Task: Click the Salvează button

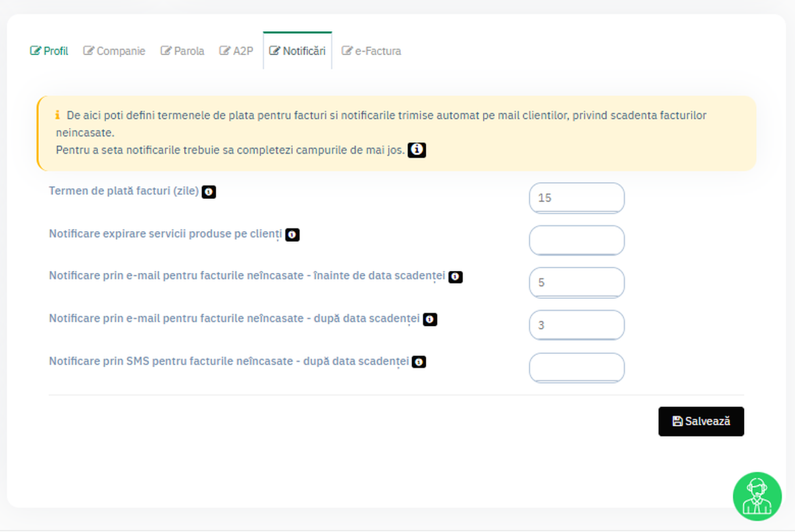Action: pos(701,421)
